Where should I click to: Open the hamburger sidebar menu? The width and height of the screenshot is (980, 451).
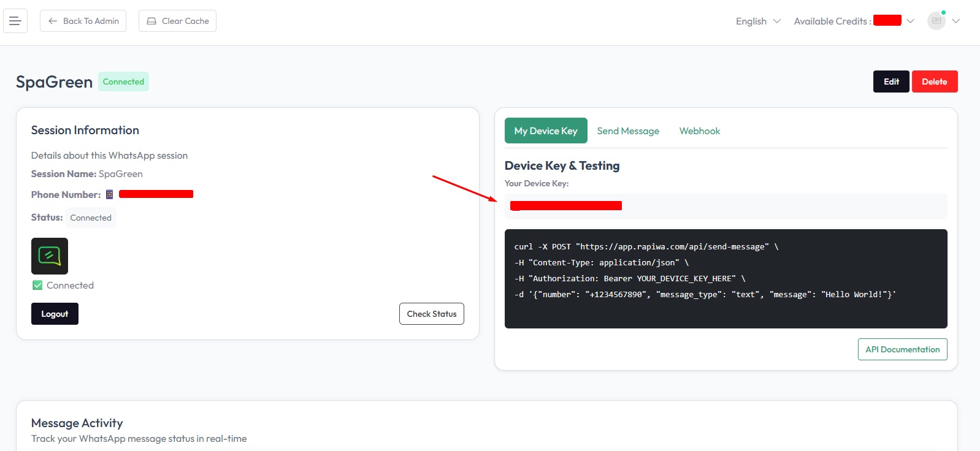click(15, 21)
